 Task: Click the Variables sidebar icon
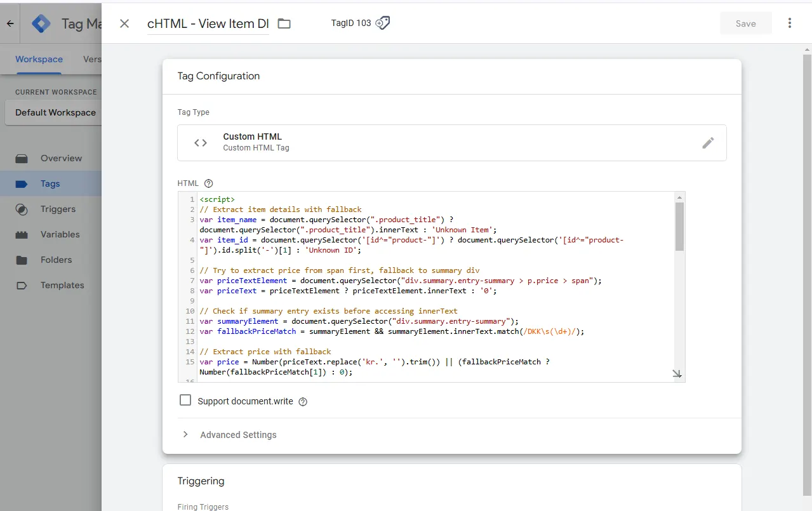coord(22,234)
